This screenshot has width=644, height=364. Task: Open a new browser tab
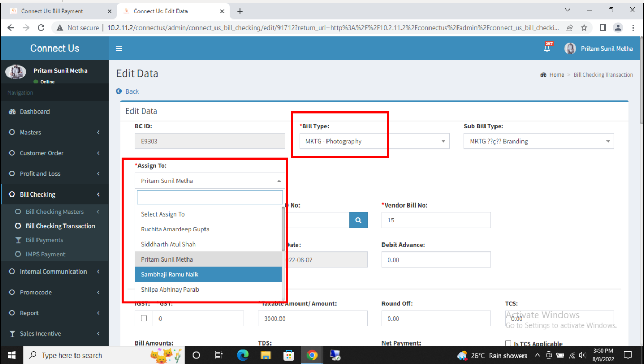click(240, 11)
